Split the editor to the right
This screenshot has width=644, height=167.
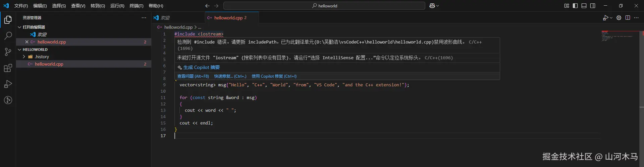pyautogui.click(x=628, y=18)
